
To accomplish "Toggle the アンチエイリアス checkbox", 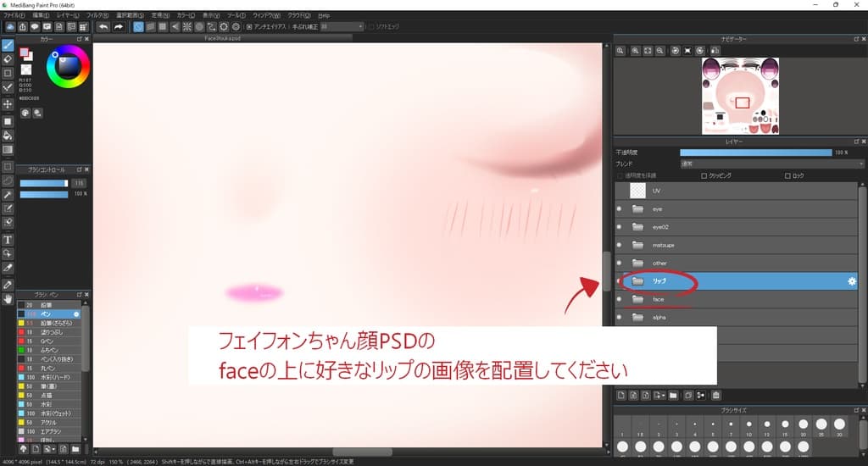I will pos(249,26).
